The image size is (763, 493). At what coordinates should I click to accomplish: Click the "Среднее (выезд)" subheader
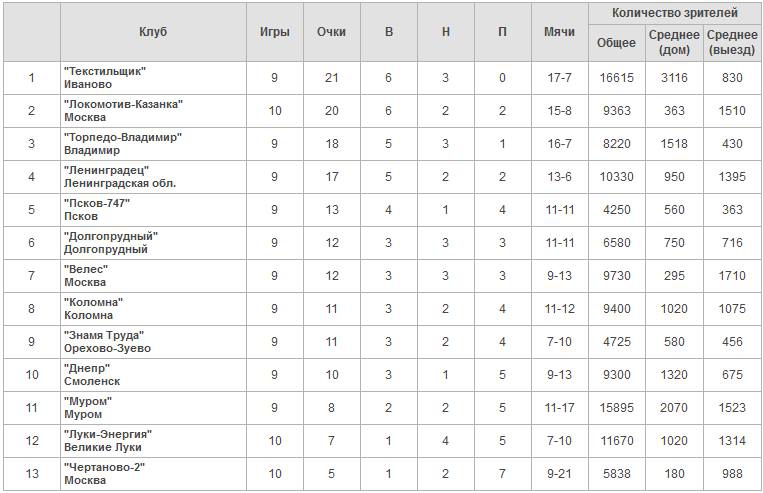731,43
